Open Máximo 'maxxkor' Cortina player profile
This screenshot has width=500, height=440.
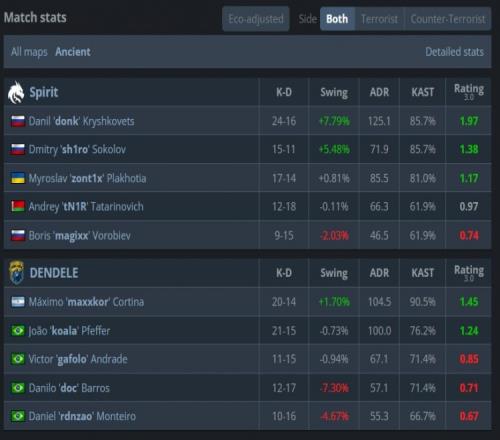click(x=86, y=302)
